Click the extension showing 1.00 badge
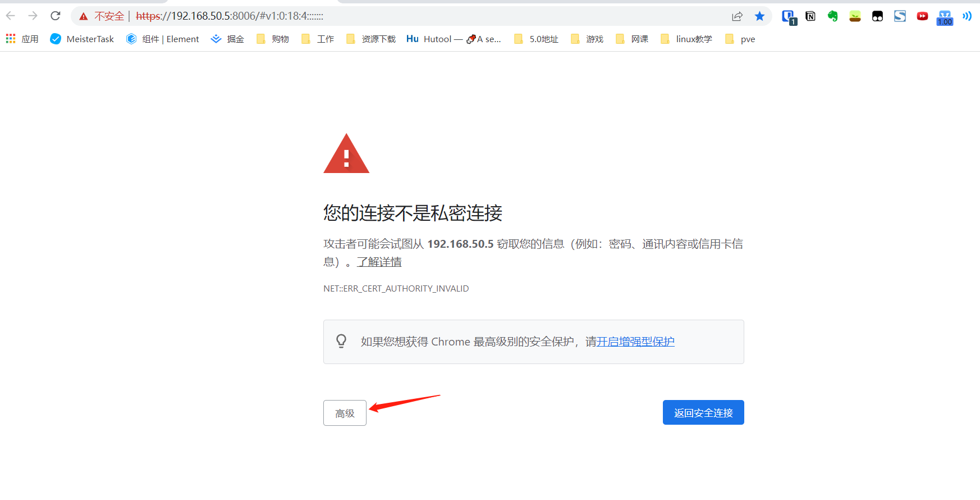The height and width of the screenshot is (500, 980). 945,17
